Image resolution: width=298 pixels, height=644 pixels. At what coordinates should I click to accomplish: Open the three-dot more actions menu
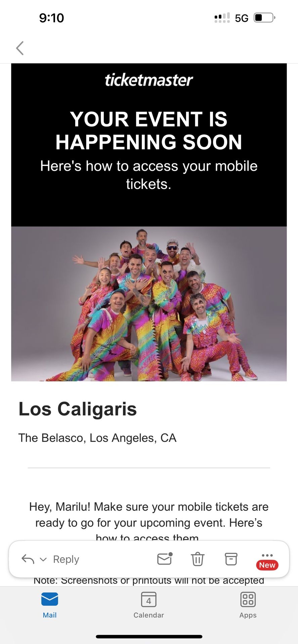[x=267, y=555]
